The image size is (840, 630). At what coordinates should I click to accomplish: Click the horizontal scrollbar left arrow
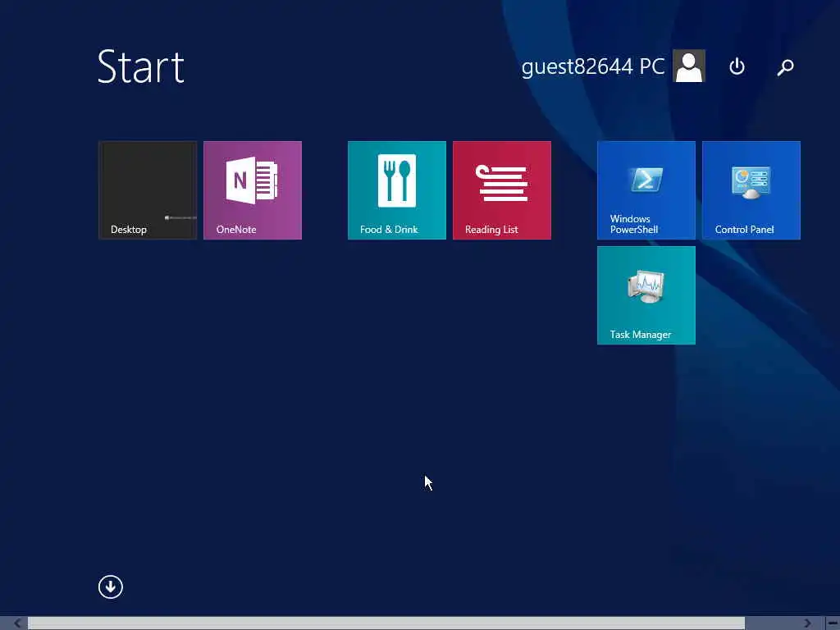point(16,623)
